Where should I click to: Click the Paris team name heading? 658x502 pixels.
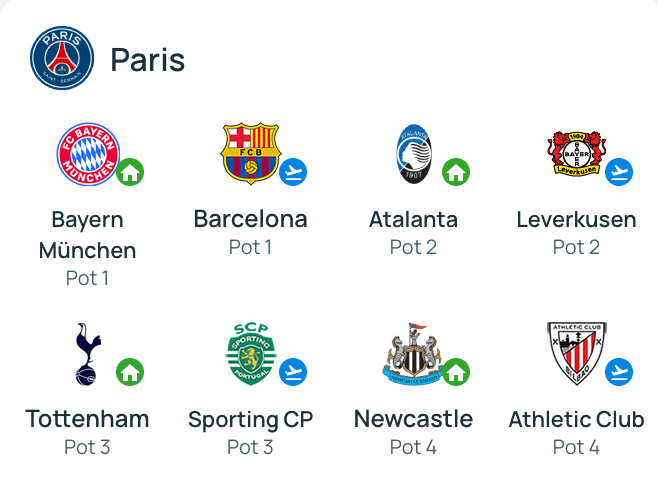pos(148,60)
